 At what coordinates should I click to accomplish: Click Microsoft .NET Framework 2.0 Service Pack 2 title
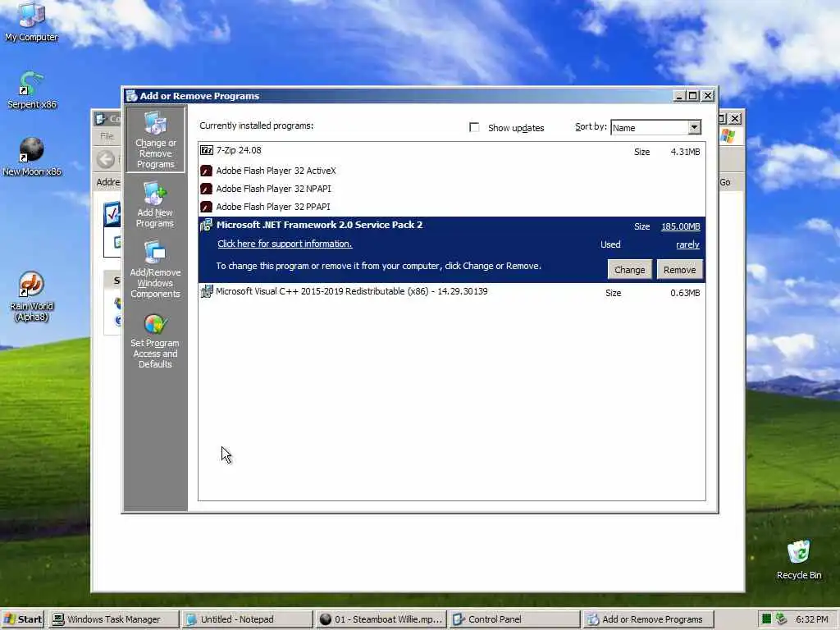[x=319, y=225]
